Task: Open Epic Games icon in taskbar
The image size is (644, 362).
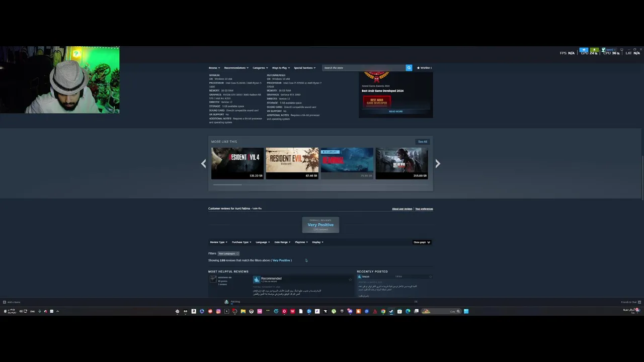Action: 342,311
